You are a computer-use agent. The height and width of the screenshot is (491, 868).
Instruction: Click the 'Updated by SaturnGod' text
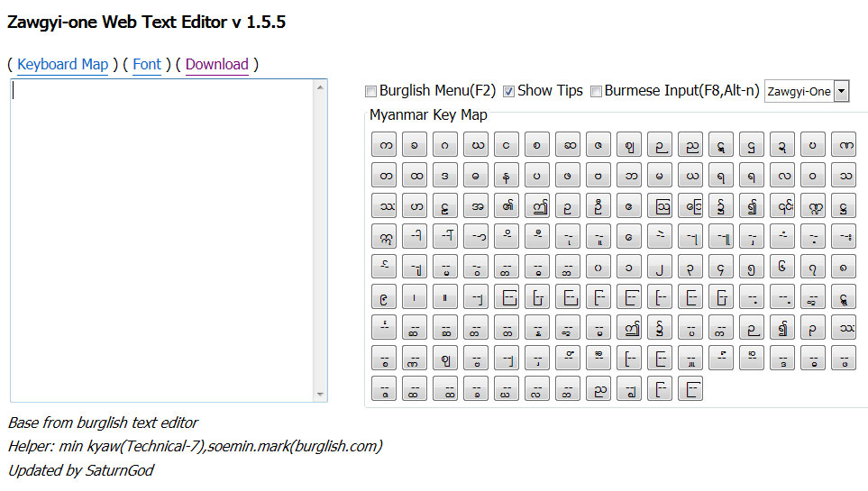point(81,470)
